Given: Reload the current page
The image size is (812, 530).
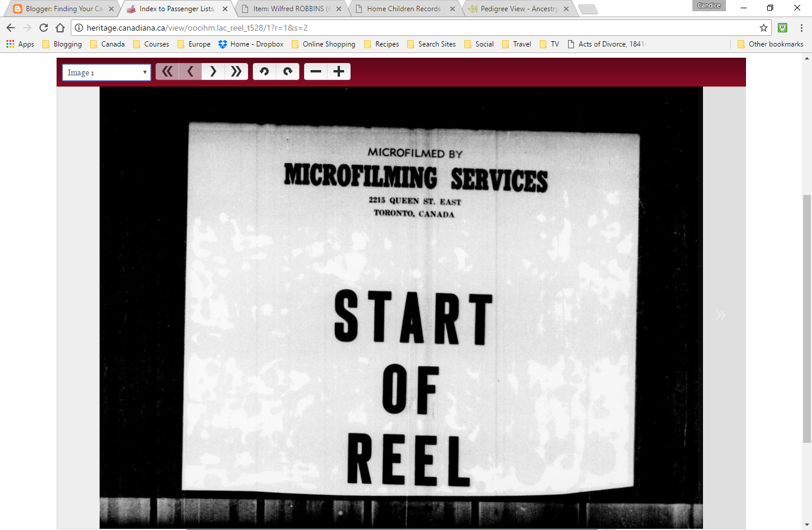Looking at the screenshot, I should [x=44, y=28].
